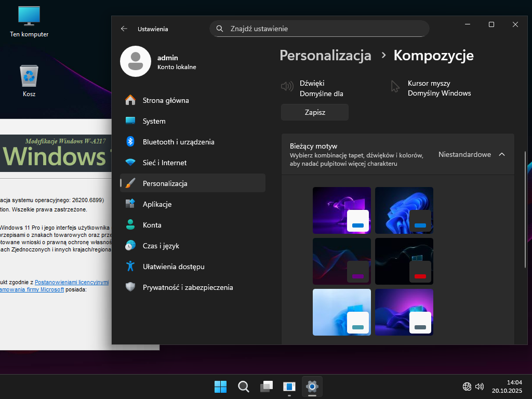Viewport: 532px width, 399px height.
Task: Click the Dźwięki speaker icon
Action: tap(287, 86)
